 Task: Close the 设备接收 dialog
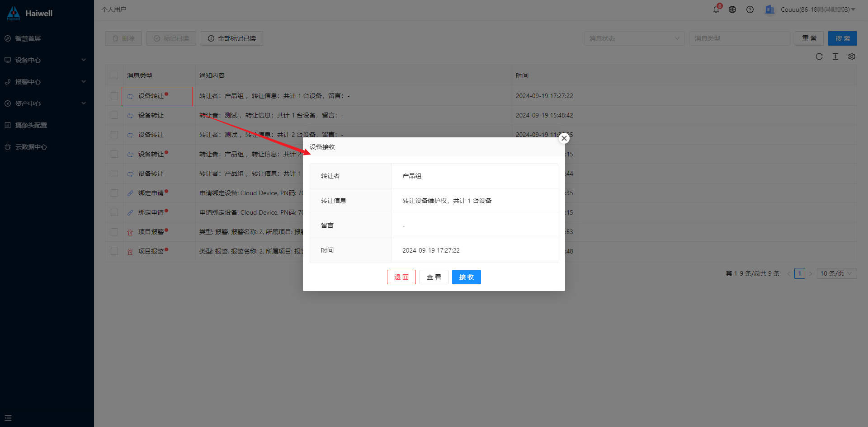(x=564, y=138)
